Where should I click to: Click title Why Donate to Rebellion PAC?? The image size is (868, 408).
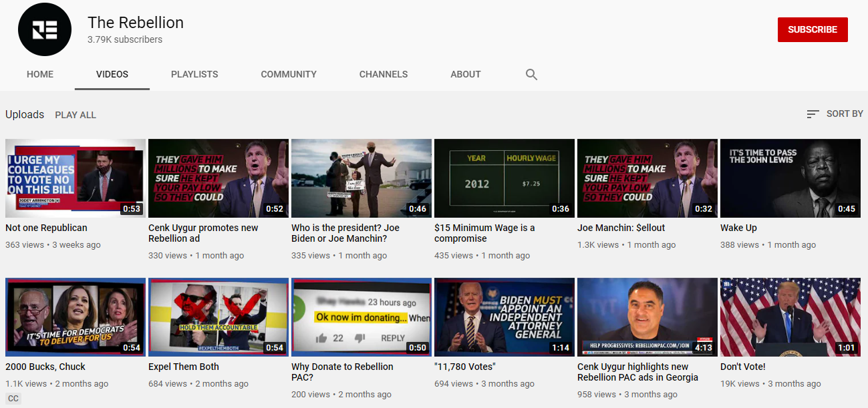(342, 372)
